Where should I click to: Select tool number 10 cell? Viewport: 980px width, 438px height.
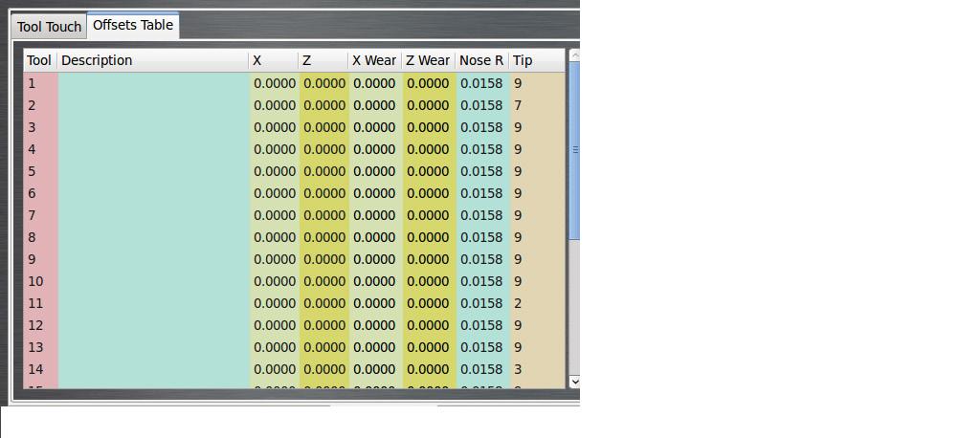pos(40,281)
